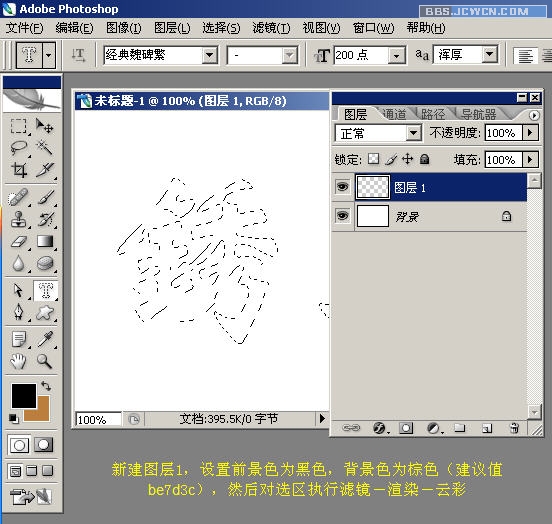
Task: Toggle visibility of the 背景 layer
Action: pyautogui.click(x=343, y=215)
